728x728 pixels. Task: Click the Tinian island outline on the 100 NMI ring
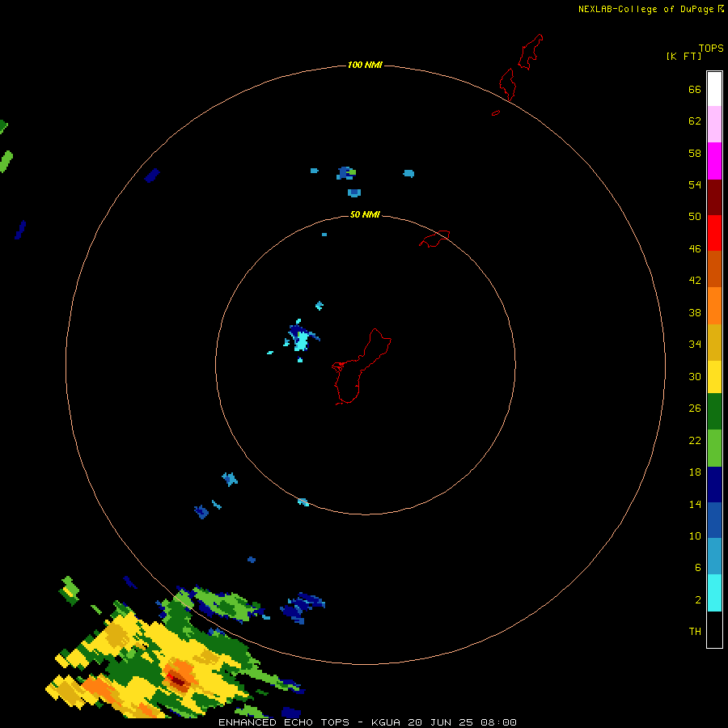point(507,84)
